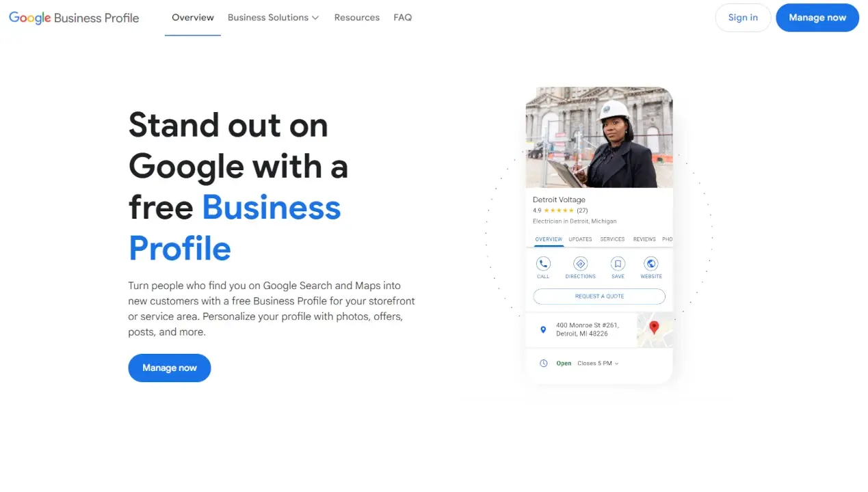The image size is (868, 492).
Task: Click the Save bookmark icon
Action: pyautogui.click(x=618, y=264)
